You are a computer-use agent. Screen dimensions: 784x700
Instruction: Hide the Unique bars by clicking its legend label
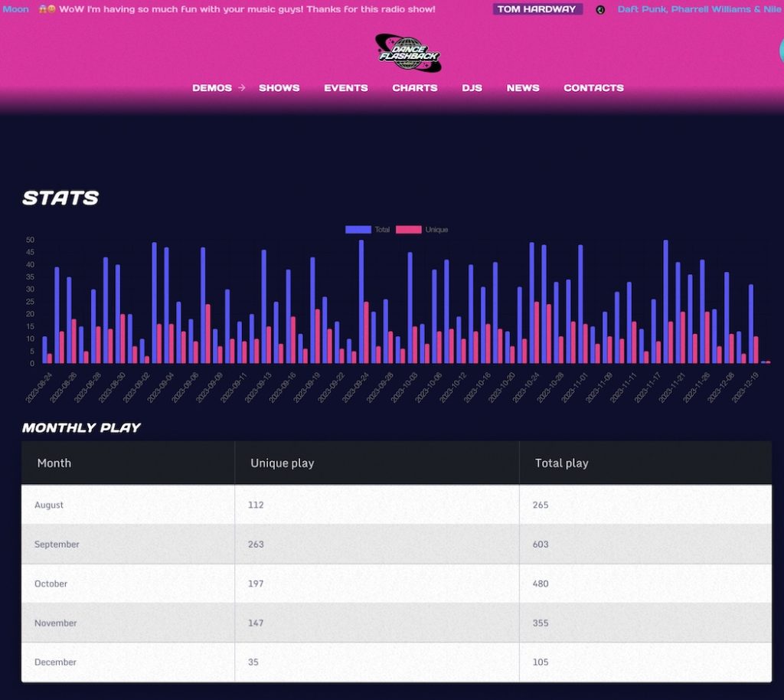(x=438, y=229)
